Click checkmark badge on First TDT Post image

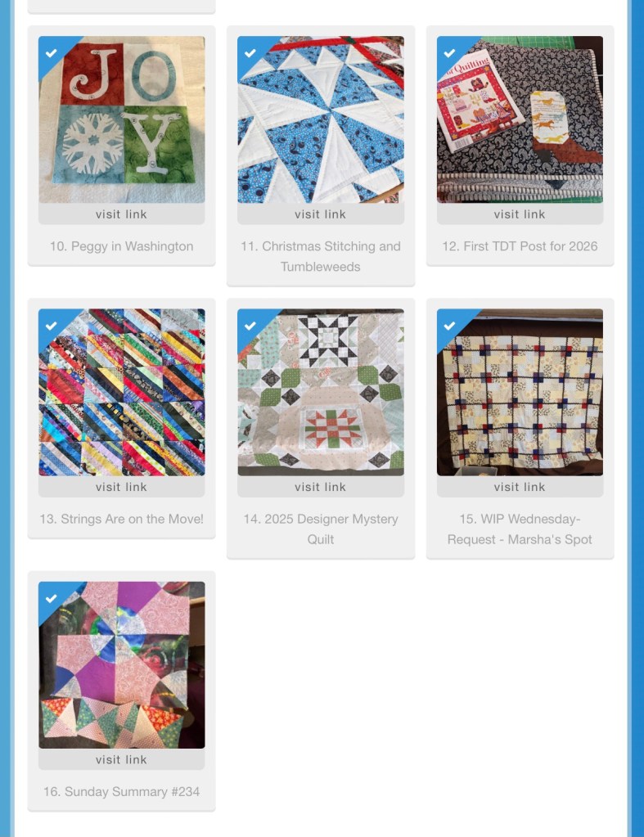pyautogui.click(x=449, y=53)
